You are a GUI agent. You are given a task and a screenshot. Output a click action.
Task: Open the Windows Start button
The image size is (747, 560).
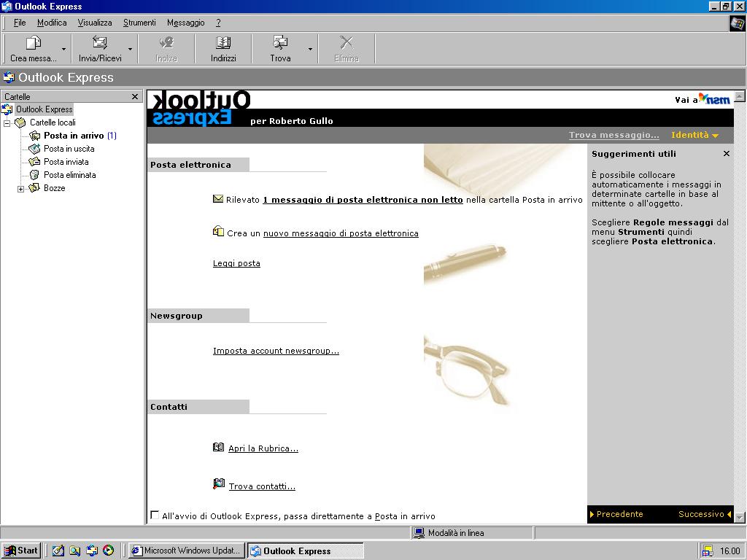tap(21, 551)
